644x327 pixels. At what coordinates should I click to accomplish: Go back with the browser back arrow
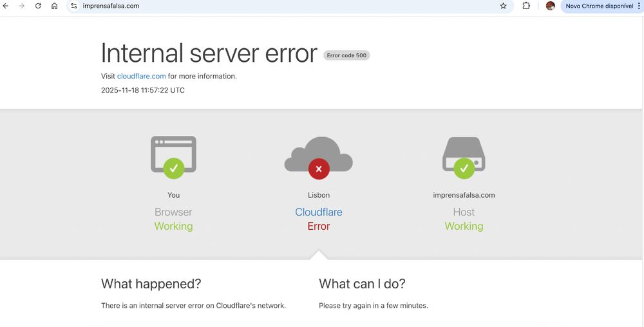coord(6,6)
